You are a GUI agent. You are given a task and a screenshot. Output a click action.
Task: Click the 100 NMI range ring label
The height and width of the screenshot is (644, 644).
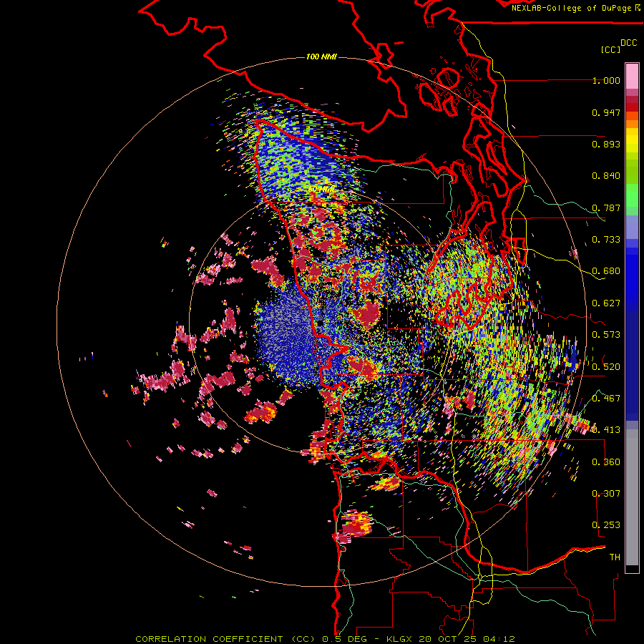coord(321,57)
